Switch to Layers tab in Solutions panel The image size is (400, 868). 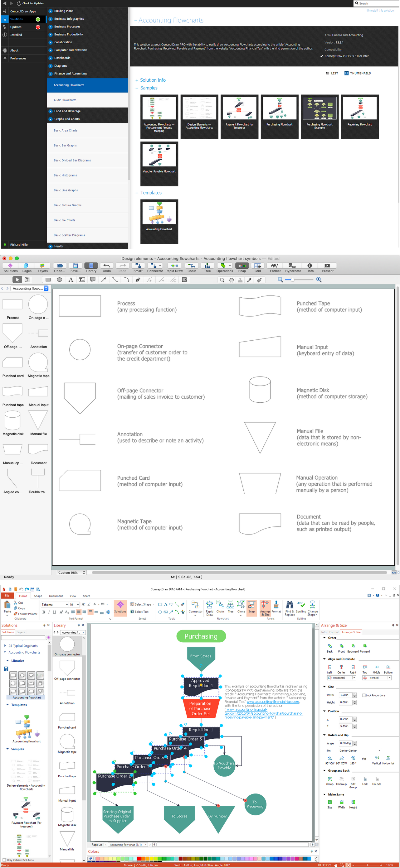pyautogui.click(x=21, y=632)
